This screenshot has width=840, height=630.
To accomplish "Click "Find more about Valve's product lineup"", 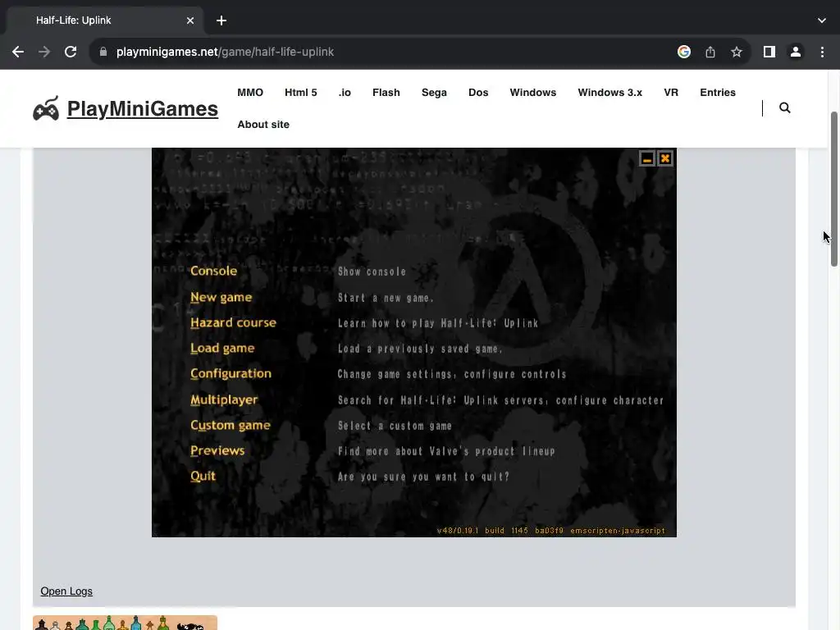I will tap(446, 452).
